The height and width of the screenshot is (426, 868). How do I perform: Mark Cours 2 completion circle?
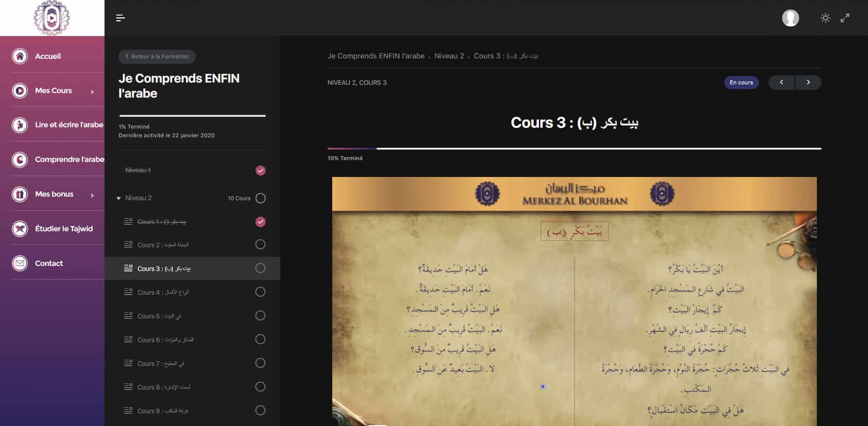(260, 244)
